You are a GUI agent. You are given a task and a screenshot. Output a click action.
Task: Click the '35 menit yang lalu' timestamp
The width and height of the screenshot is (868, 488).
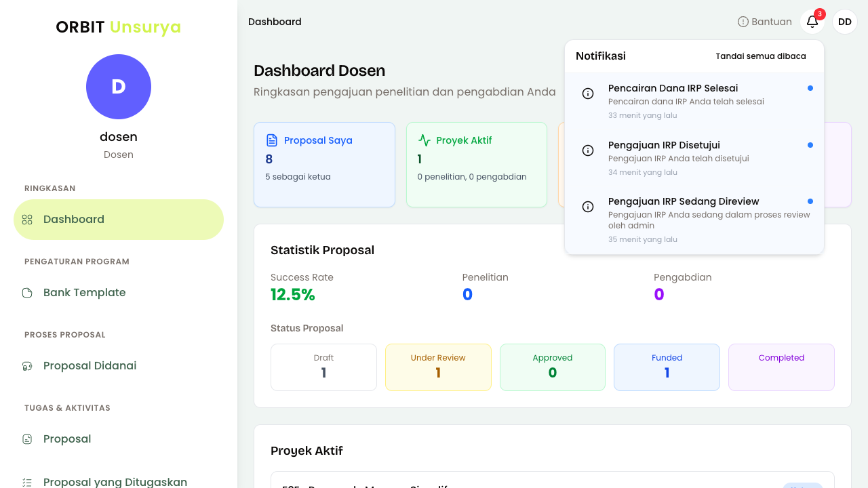click(x=643, y=239)
